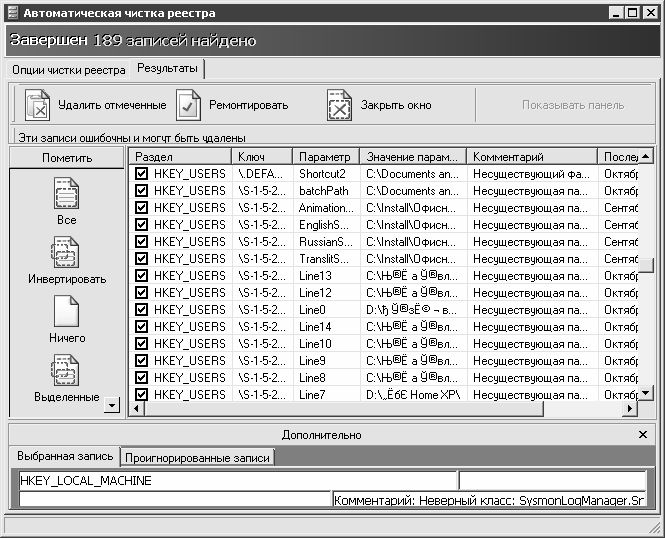
Task: Uncheck the Line13 registry entry checkbox
Action: 141,276
